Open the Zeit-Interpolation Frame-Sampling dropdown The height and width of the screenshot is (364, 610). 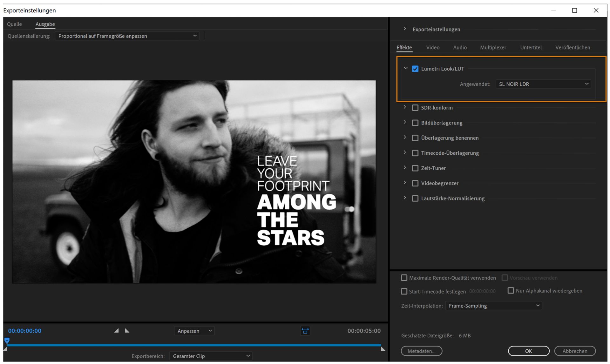tap(493, 306)
